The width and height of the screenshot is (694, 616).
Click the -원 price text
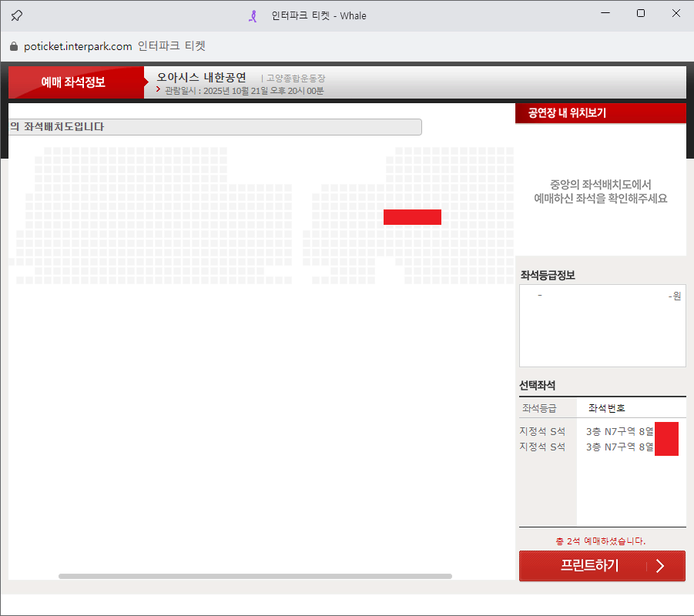click(x=675, y=296)
